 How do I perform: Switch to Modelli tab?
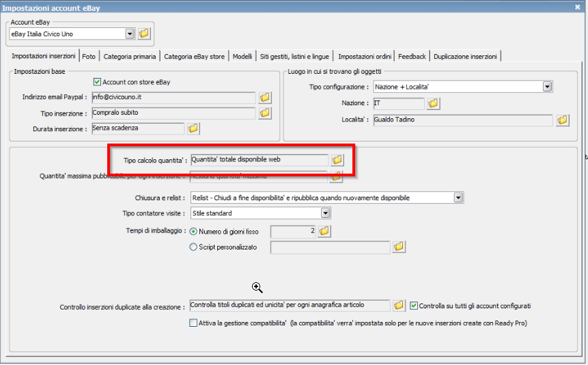242,56
